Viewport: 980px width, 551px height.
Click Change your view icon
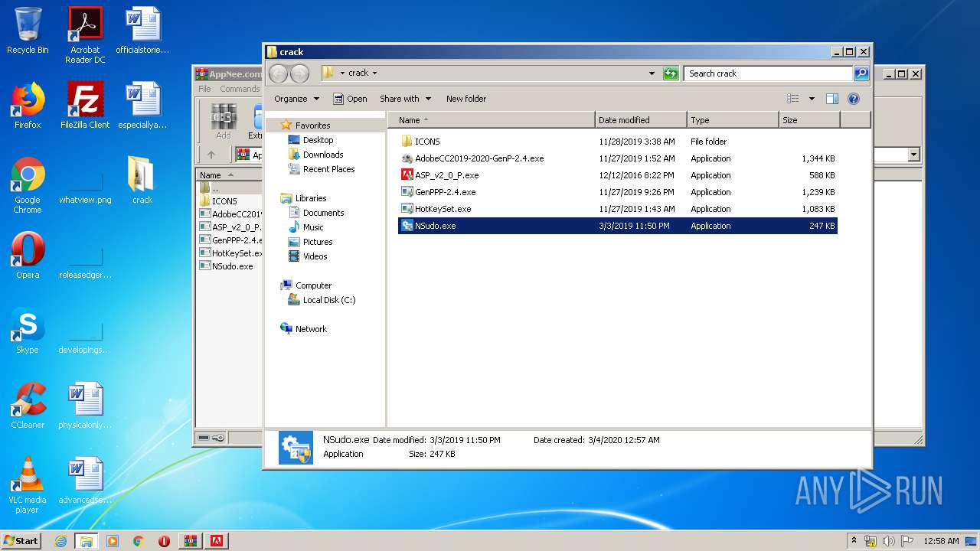click(793, 99)
